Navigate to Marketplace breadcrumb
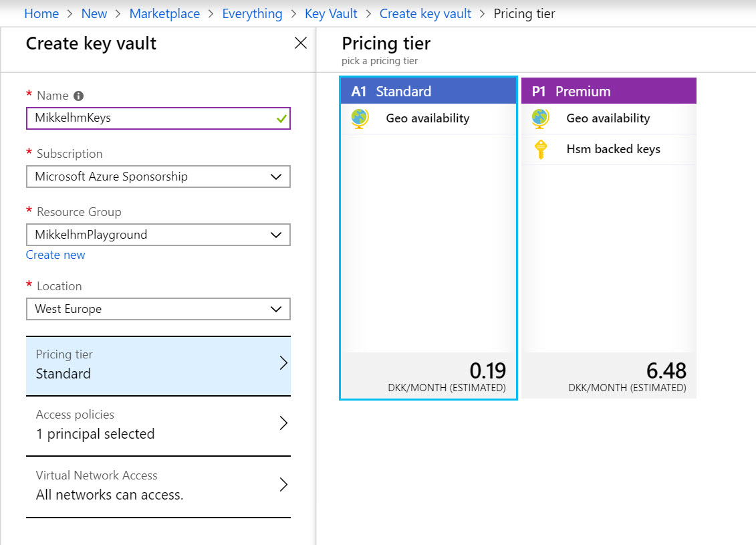This screenshot has width=756, height=545. point(164,13)
